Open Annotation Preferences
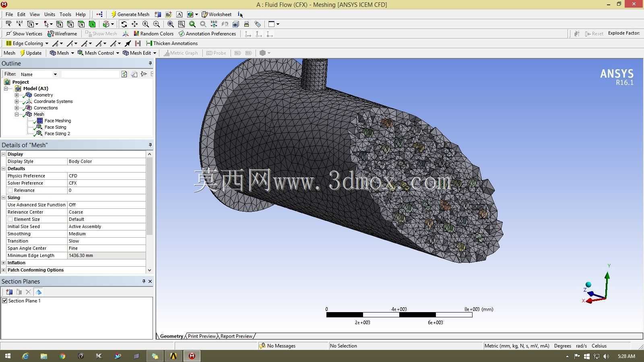Image resolution: width=644 pixels, height=362 pixels. (x=207, y=34)
